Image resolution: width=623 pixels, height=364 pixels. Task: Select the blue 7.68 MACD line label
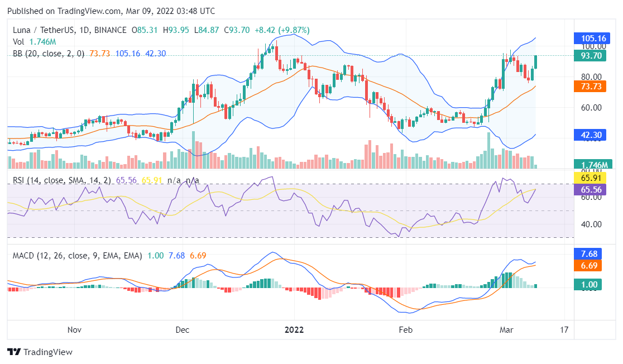pos(590,254)
